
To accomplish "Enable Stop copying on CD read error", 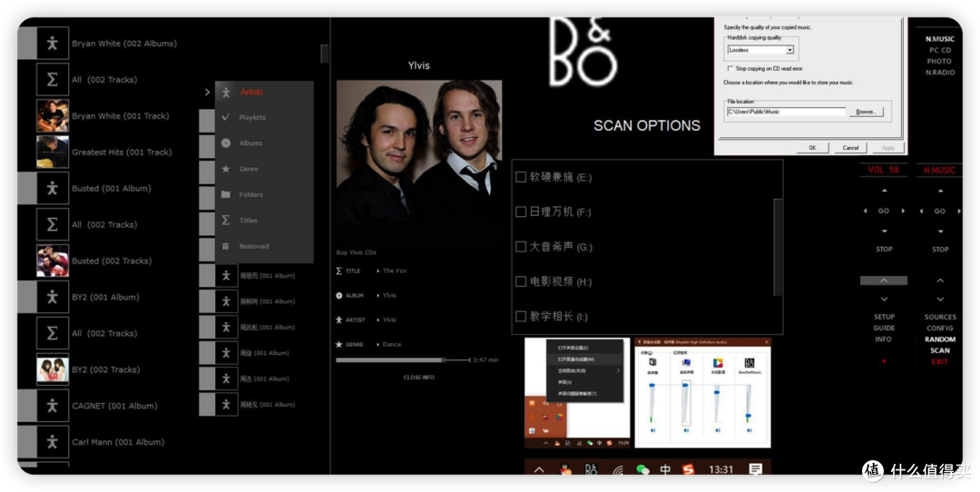I will point(730,69).
